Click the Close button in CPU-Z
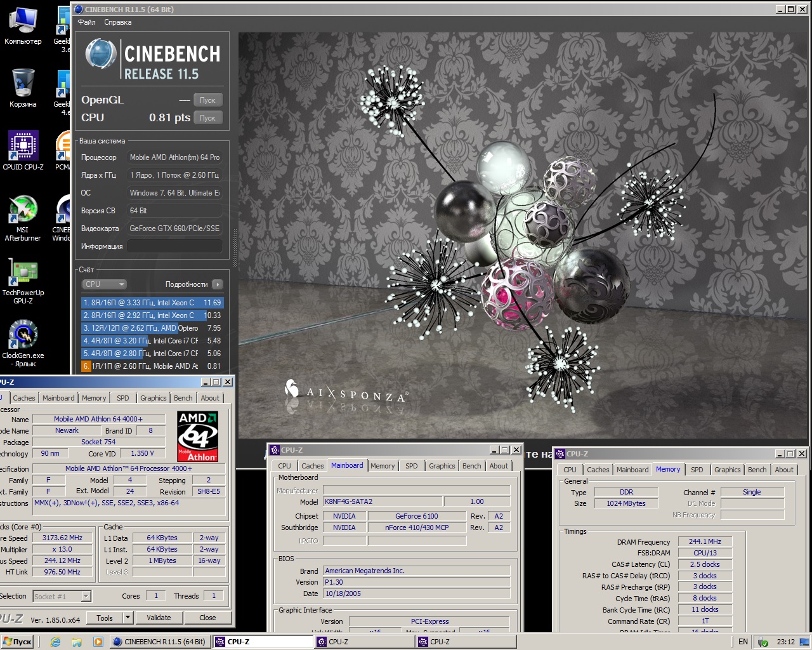The image size is (812, 650). click(207, 618)
